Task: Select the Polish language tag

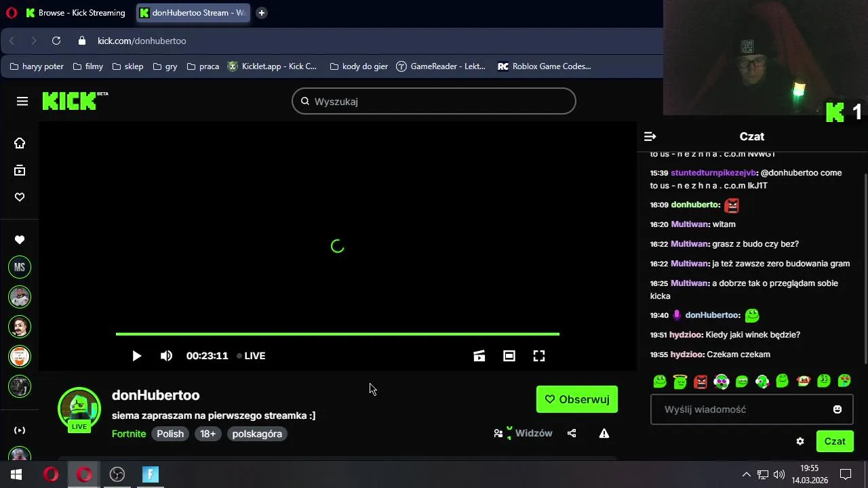Action: (x=170, y=434)
